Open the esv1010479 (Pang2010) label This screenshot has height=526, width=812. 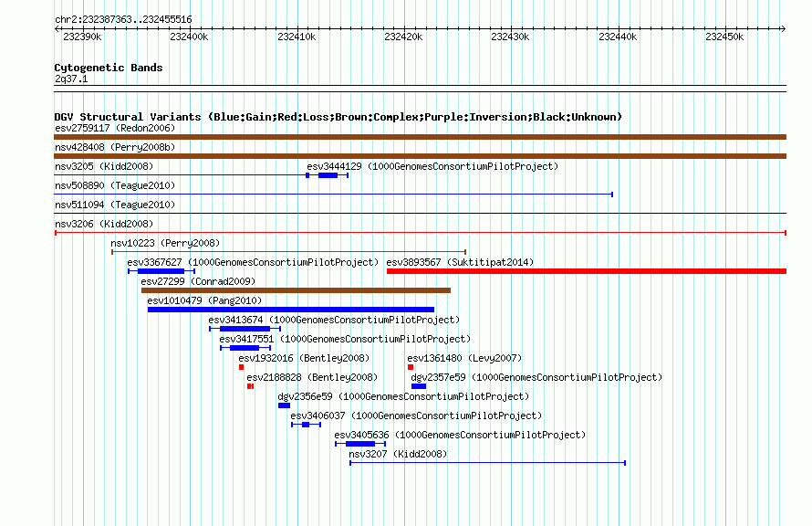coord(204,300)
